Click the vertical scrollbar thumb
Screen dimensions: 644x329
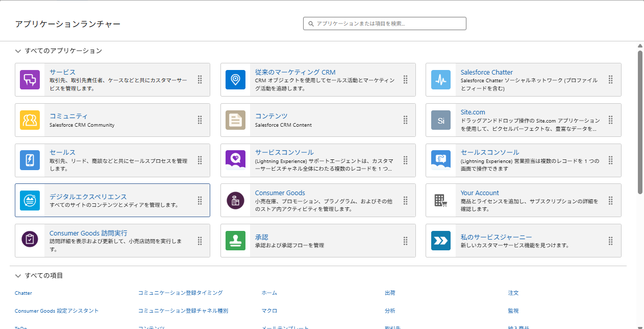(x=640, y=122)
